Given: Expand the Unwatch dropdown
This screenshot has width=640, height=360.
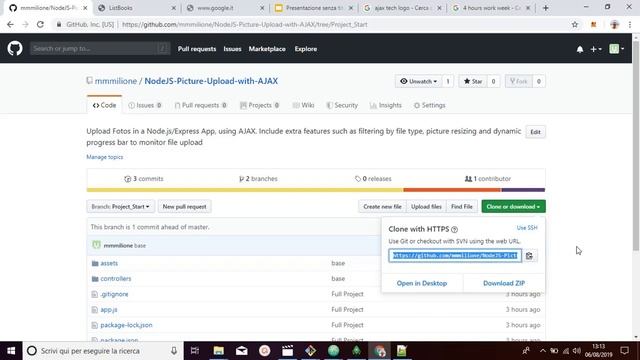Looking at the screenshot, I should 418,81.
